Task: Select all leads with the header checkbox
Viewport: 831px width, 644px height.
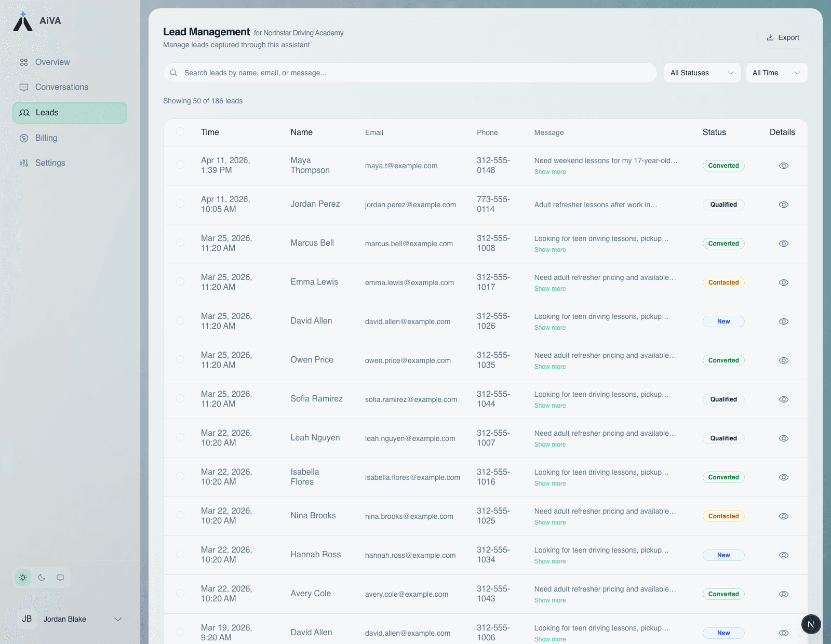Action: (x=180, y=131)
